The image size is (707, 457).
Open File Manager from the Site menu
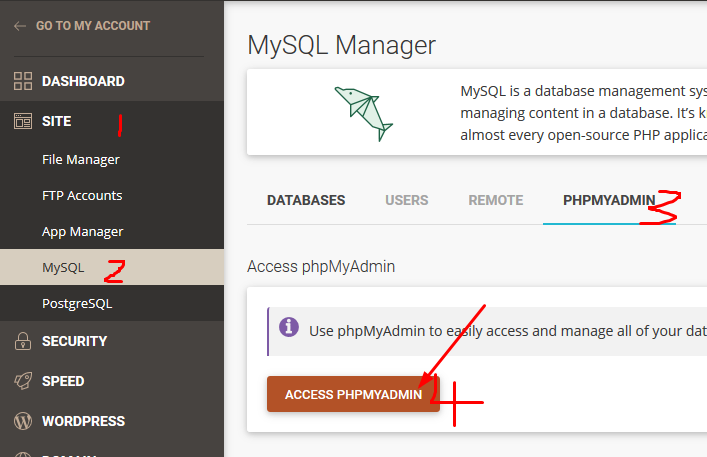tap(81, 159)
